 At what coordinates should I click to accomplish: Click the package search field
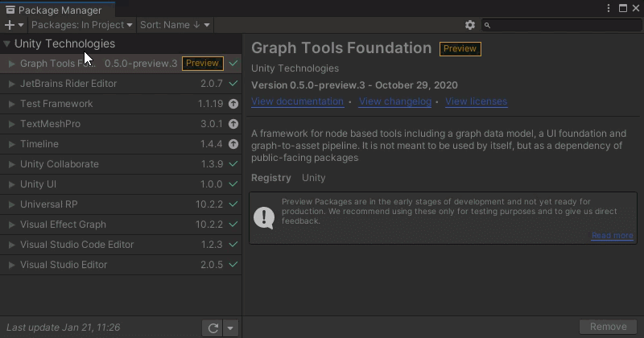pyautogui.click(x=563, y=25)
